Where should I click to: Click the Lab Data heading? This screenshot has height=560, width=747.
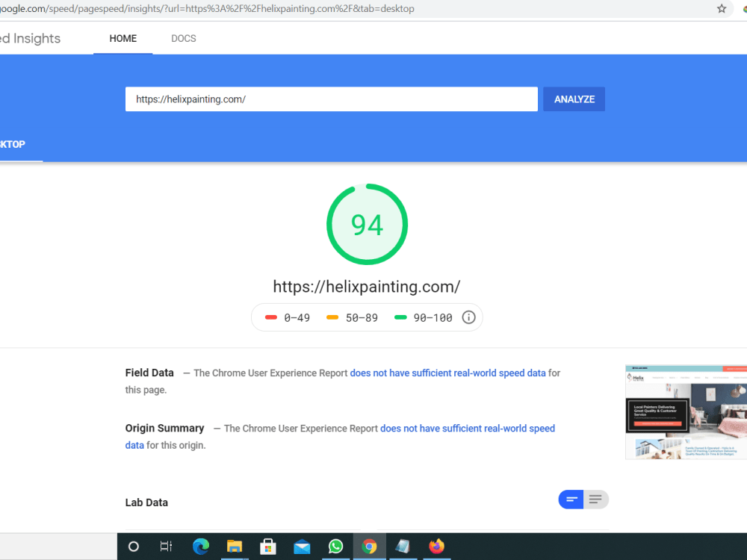pos(146,503)
